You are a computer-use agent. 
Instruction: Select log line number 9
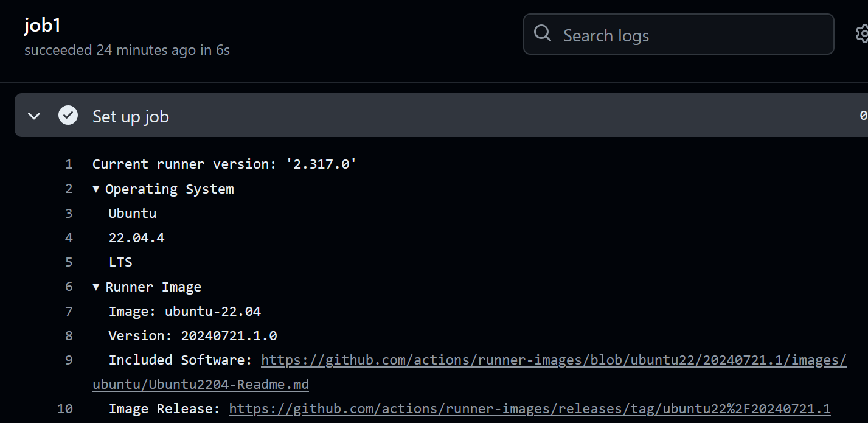point(69,360)
